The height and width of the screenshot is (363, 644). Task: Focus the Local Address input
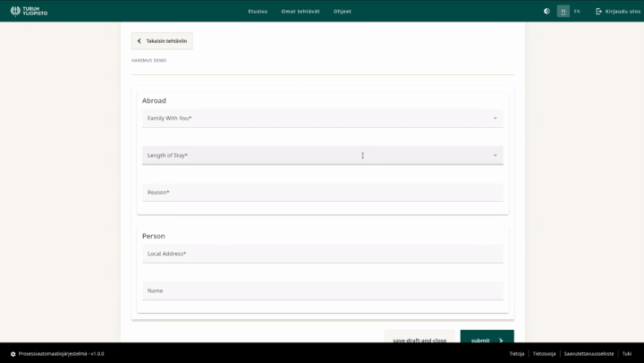pyautogui.click(x=322, y=254)
